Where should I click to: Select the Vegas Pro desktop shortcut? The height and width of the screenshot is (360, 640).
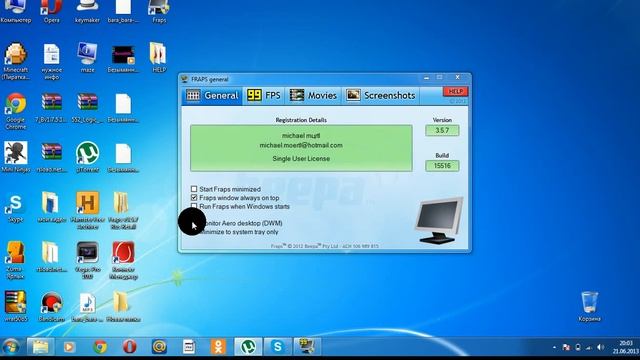coord(87,260)
